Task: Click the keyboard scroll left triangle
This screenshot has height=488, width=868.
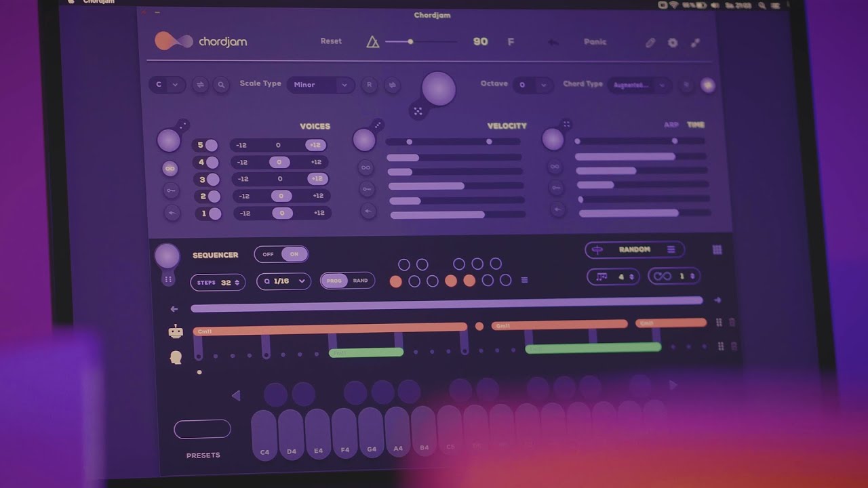Action: 235,395
